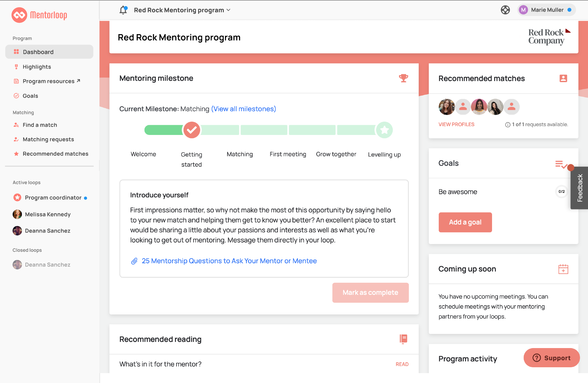588x383 pixels.
Task: Open the 25 Mentorship Questions link
Action: coord(229,261)
